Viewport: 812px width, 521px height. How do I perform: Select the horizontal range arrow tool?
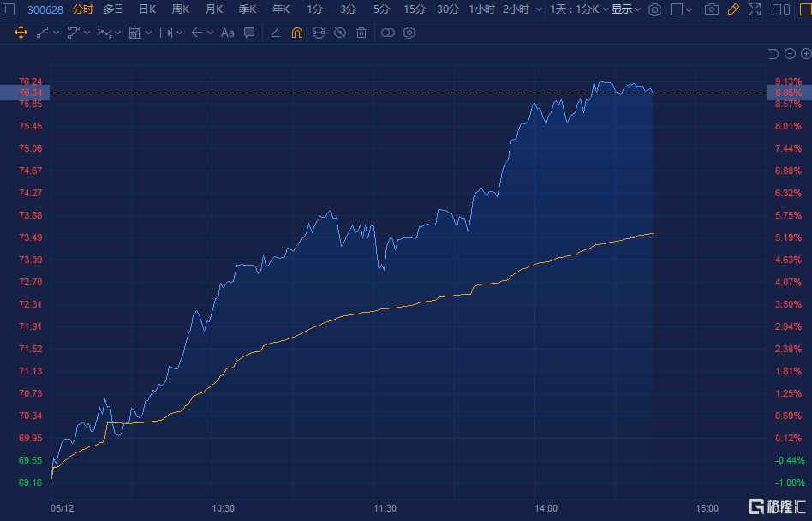(165, 33)
